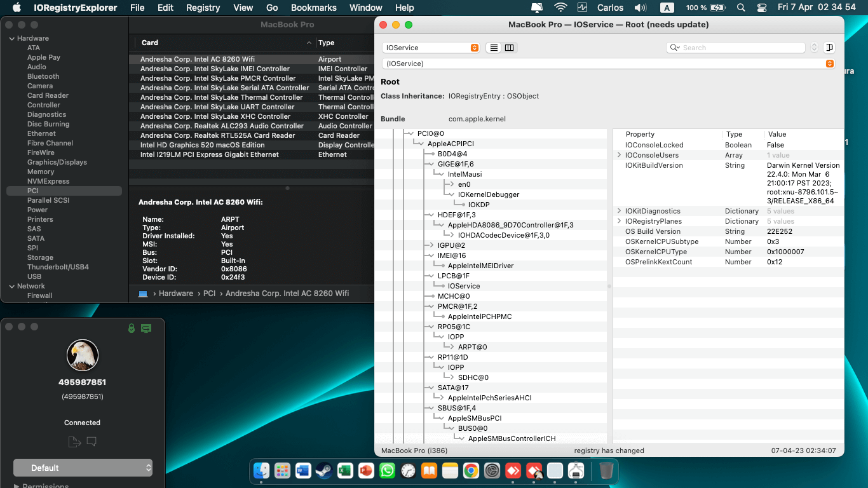This screenshot has height=488, width=868.
Task: Open the Apple menu
Action: pos(17,8)
